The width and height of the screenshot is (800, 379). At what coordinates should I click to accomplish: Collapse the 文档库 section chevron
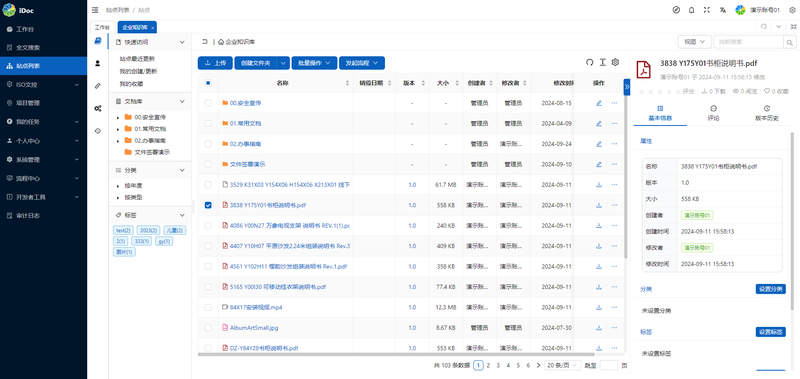182,101
